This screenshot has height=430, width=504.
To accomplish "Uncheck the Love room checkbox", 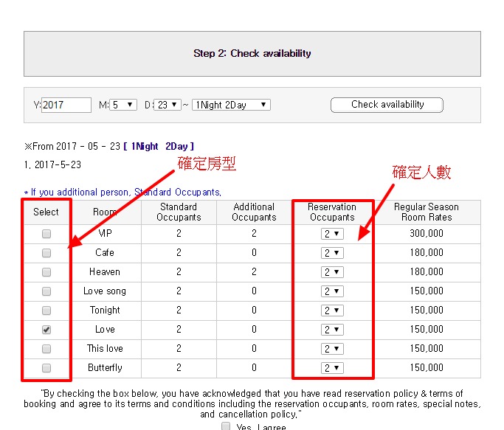I will (46, 330).
